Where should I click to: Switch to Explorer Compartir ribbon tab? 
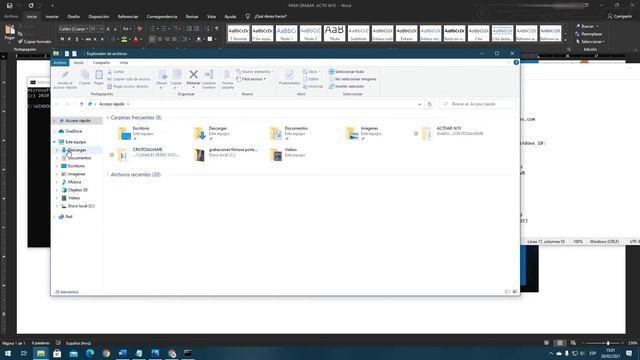pos(101,62)
